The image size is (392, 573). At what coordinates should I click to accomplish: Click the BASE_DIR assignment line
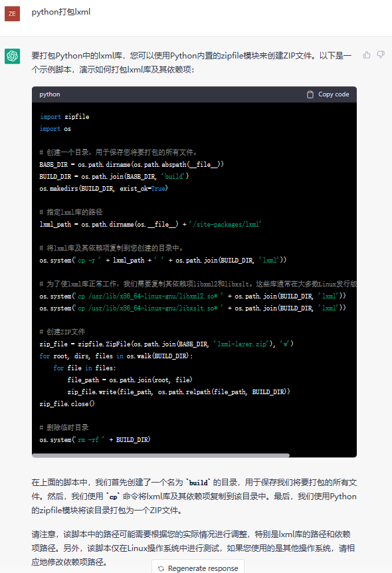(132, 164)
